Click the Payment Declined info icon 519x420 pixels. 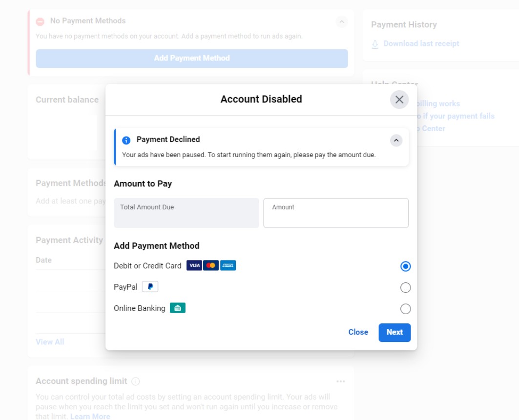(126, 140)
